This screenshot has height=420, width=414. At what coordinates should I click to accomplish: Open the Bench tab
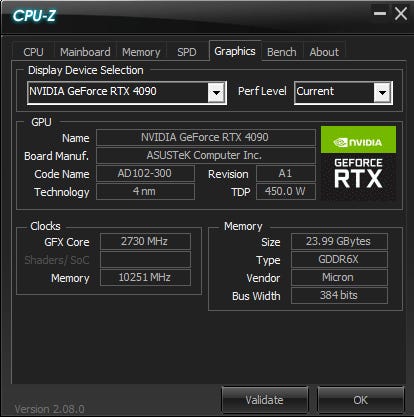[282, 52]
